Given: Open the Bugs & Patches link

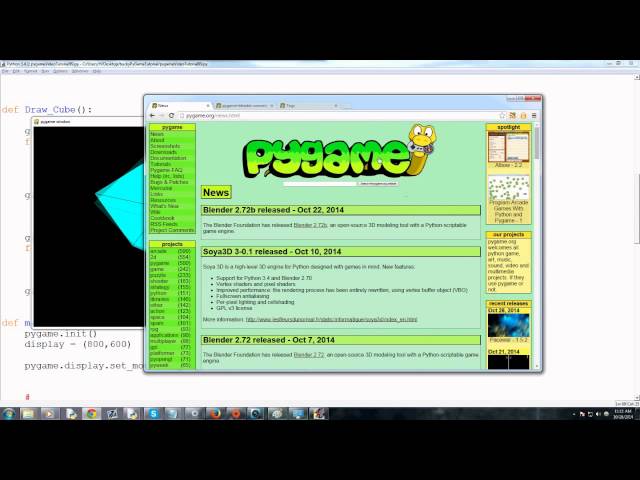Looking at the screenshot, I should (x=169, y=182).
